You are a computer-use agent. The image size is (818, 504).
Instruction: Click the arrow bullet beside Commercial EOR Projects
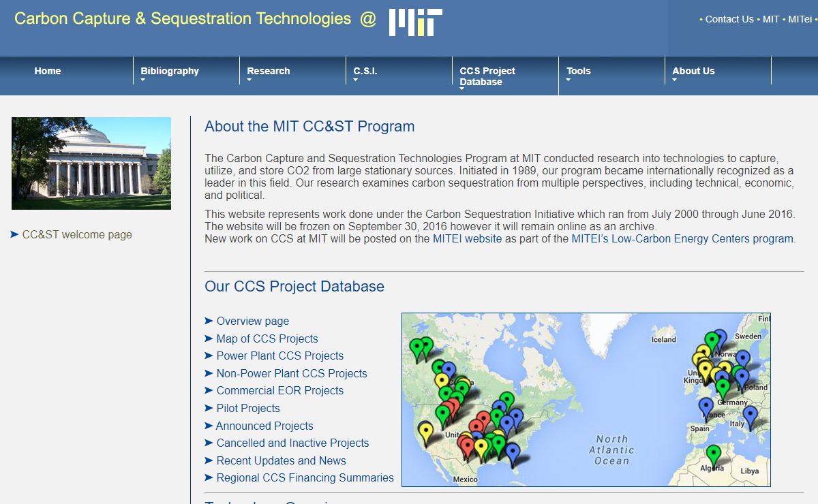pos(209,390)
